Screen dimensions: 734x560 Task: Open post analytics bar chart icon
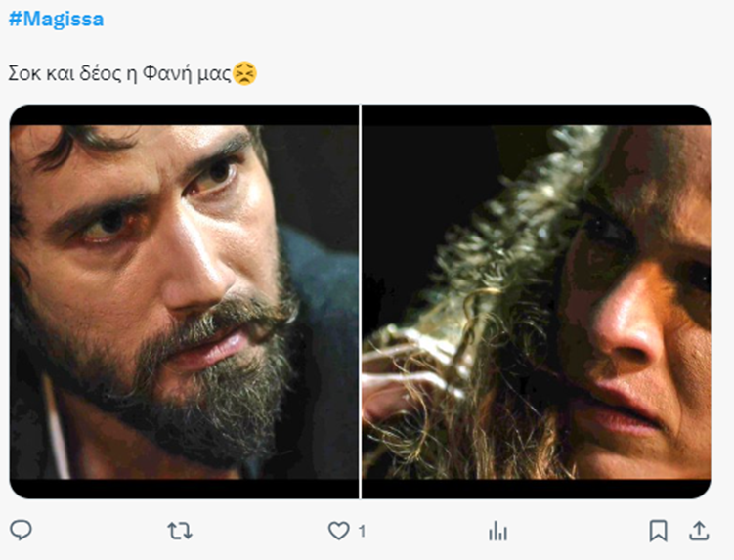(497, 531)
